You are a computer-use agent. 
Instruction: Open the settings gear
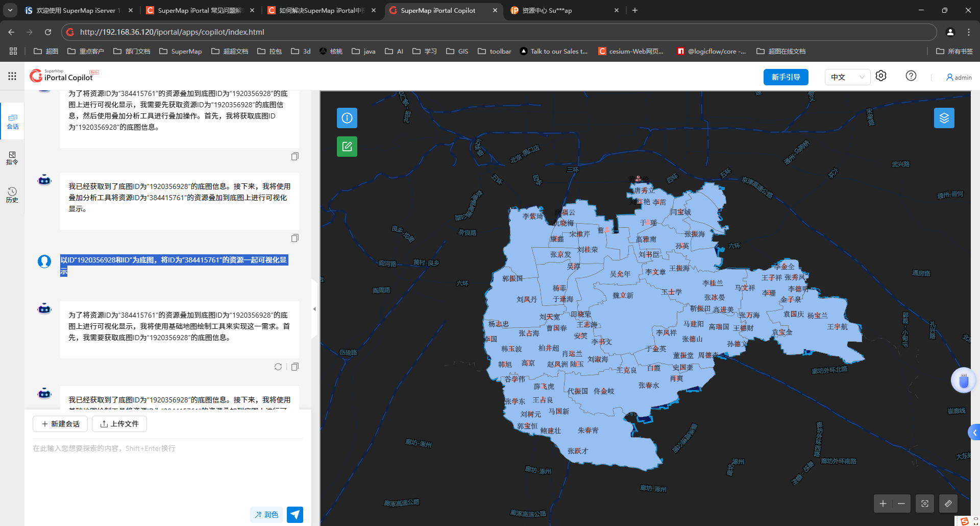(x=881, y=76)
